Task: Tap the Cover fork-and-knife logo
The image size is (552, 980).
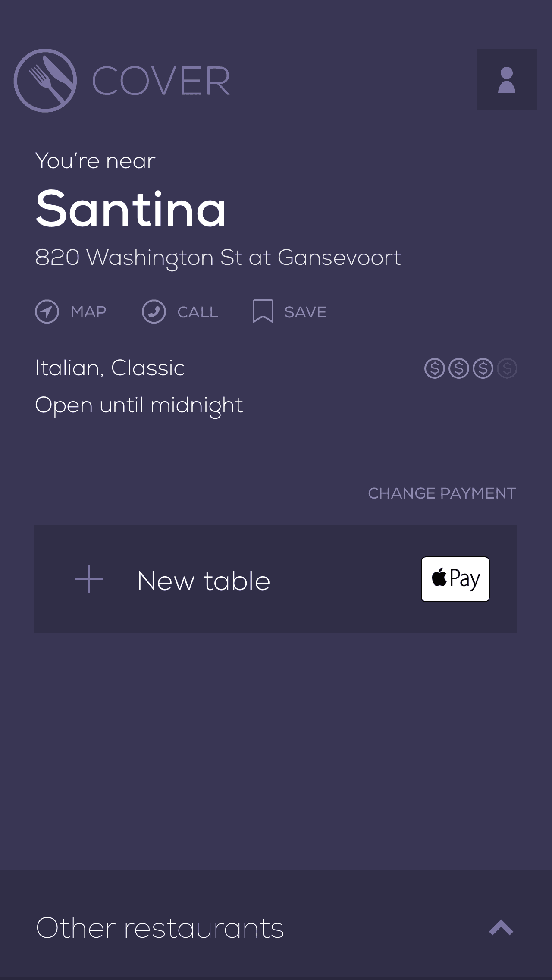Action: tap(45, 81)
